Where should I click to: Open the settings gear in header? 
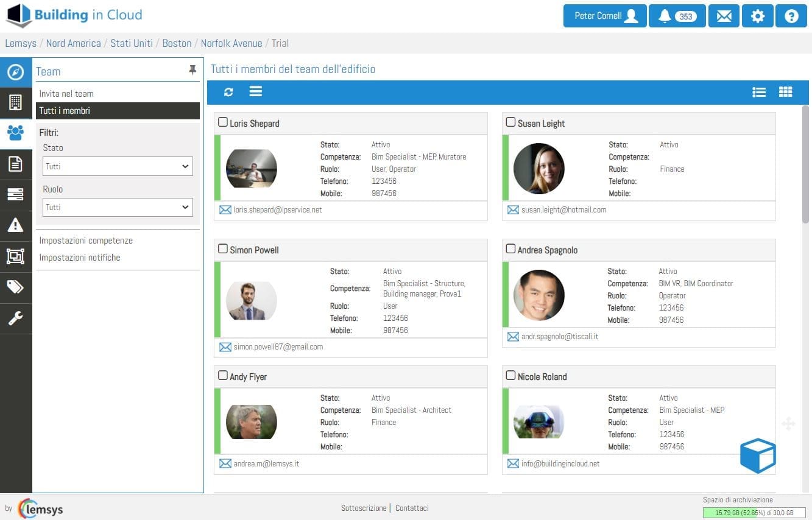[758, 16]
